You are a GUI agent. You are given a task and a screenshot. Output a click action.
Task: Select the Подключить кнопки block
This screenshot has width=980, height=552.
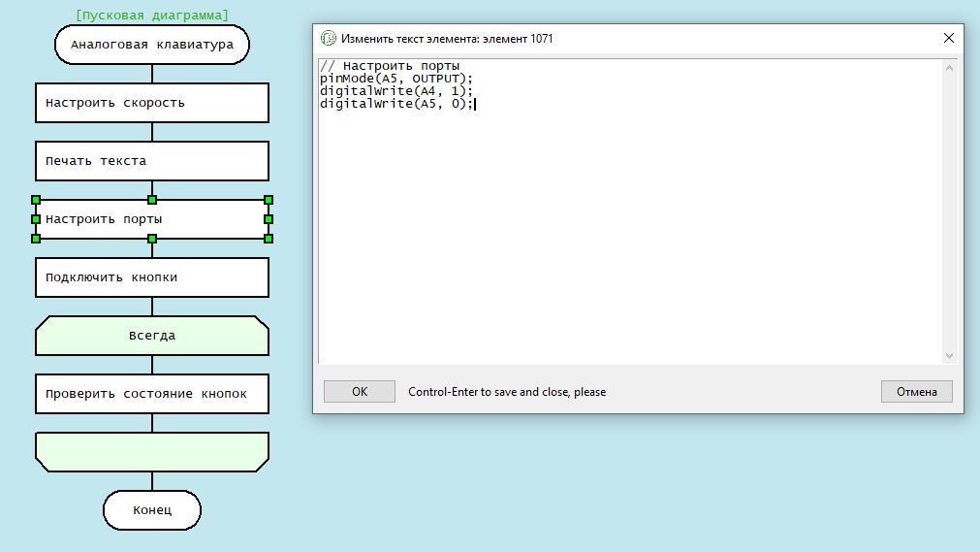(x=152, y=277)
